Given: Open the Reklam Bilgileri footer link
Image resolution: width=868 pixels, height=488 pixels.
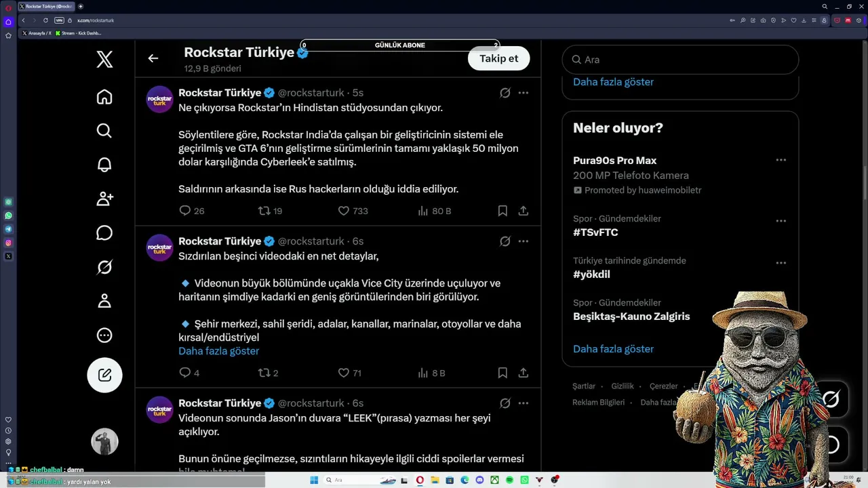Looking at the screenshot, I should pyautogui.click(x=598, y=403).
